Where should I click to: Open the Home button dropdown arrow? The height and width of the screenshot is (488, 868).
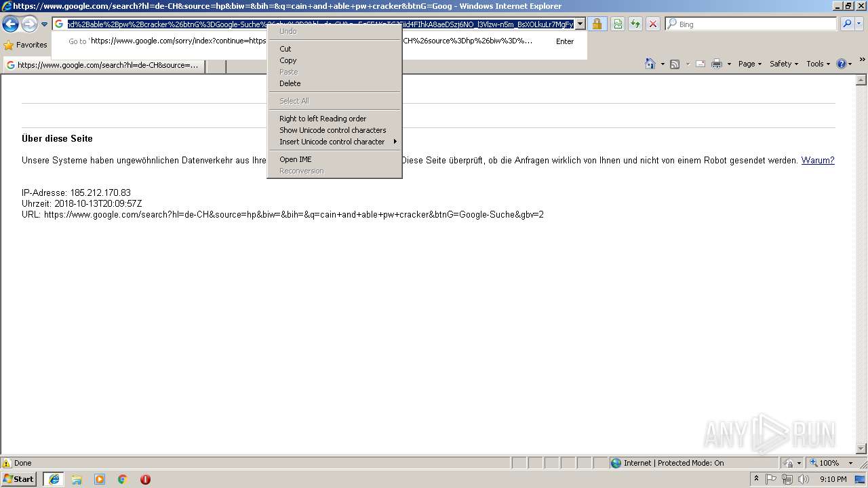point(663,64)
